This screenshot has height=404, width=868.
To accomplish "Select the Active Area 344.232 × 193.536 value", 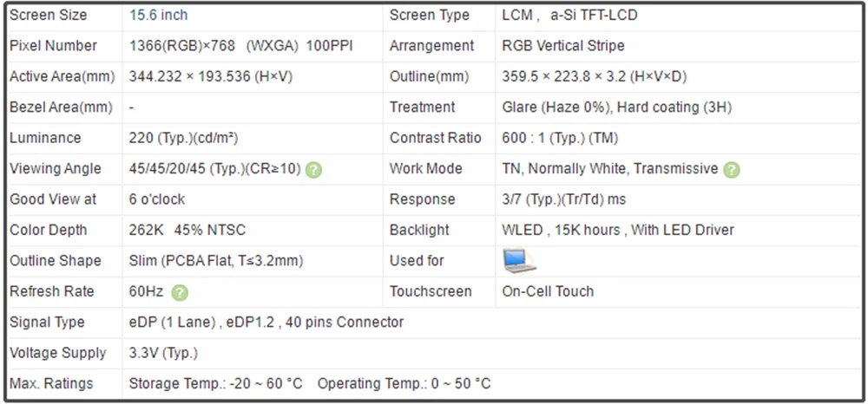I will (x=211, y=76).
